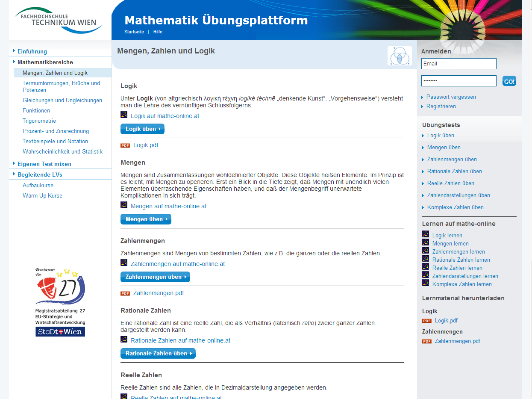Click mathe-online icon beside 'Komplexe Zahlen lernen'
The height and width of the screenshot is (399, 532).
pos(426,283)
